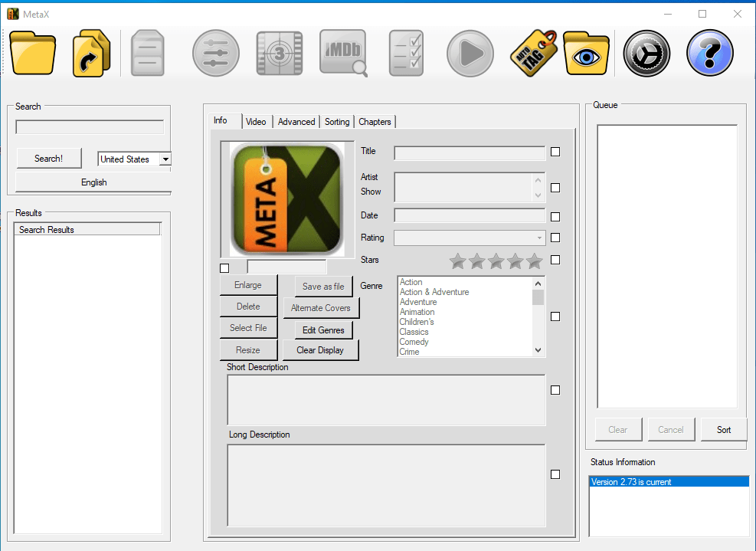Switch to the Sorting tab
Screen dimensions: 756x551
337,122
